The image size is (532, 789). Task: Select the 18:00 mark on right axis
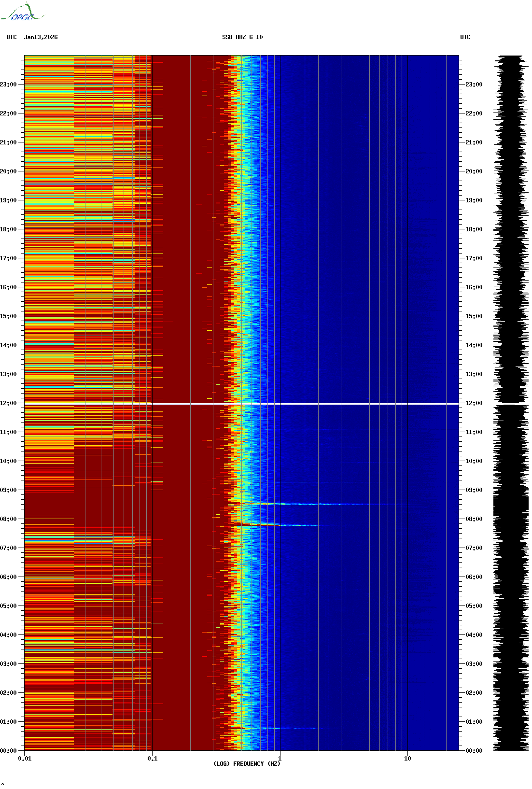pos(473,229)
